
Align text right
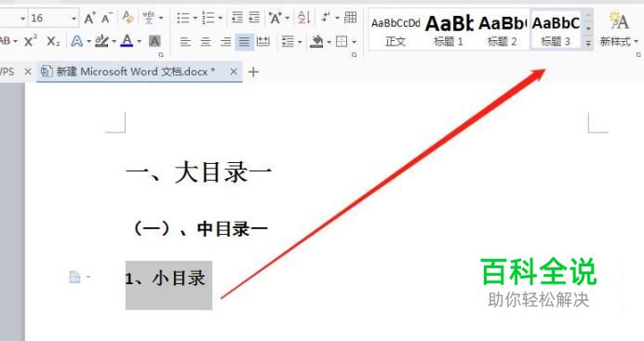225,42
